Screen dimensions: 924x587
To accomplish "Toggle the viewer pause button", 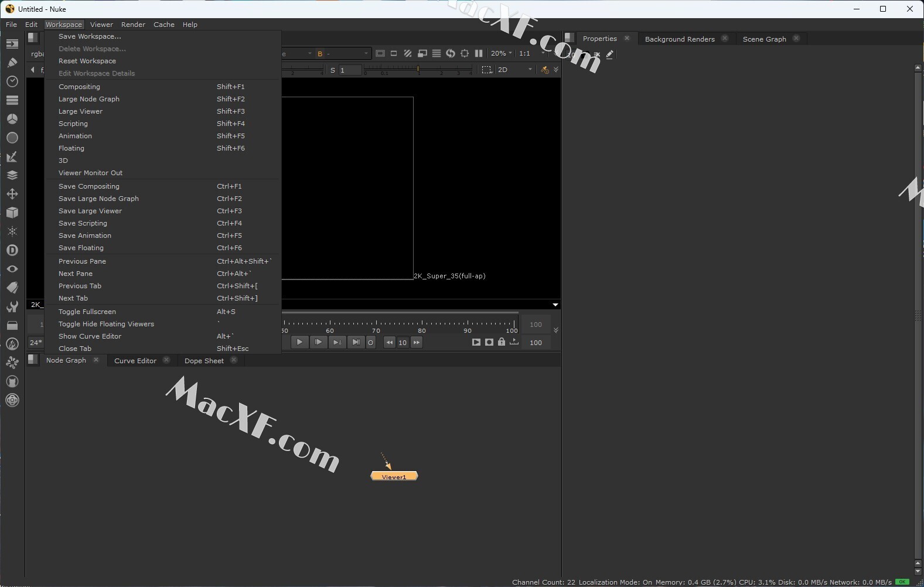I will [479, 53].
